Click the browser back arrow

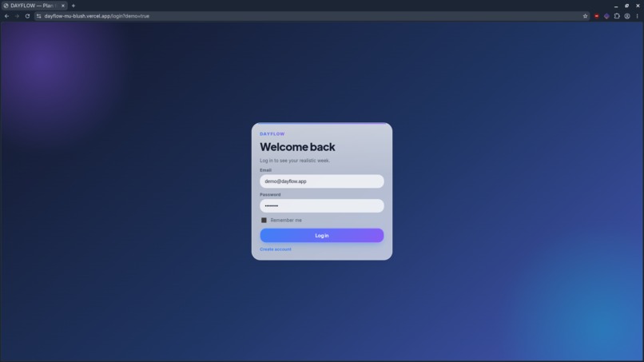(x=6, y=16)
